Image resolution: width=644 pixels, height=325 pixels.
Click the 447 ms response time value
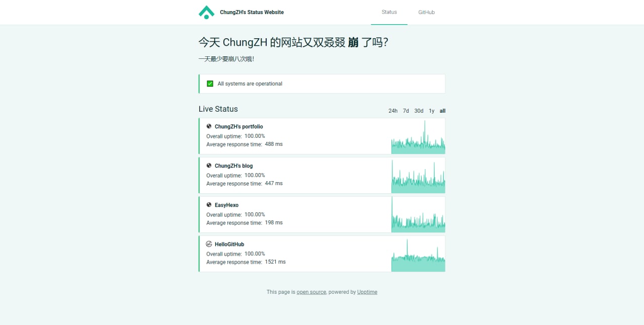tap(274, 183)
